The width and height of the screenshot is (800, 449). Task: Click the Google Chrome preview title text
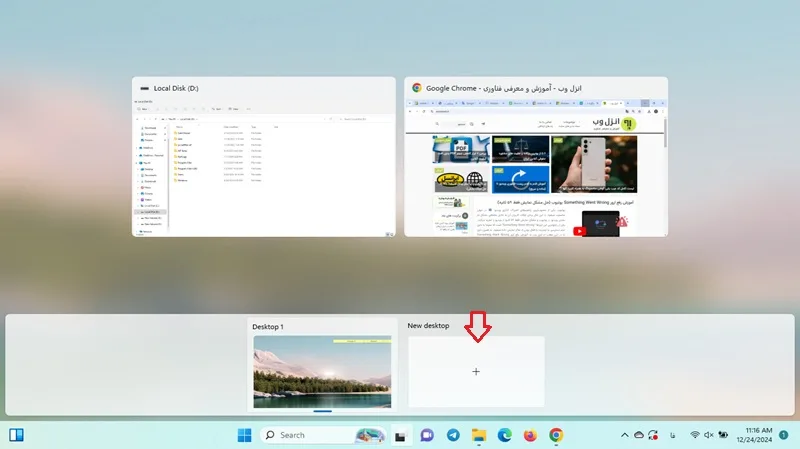tap(504, 88)
